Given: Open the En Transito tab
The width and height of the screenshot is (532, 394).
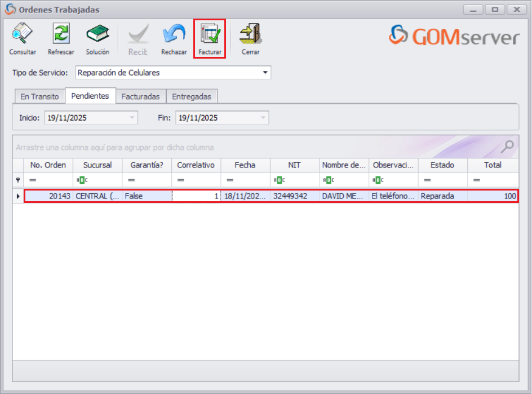Looking at the screenshot, I should click(39, 96).
